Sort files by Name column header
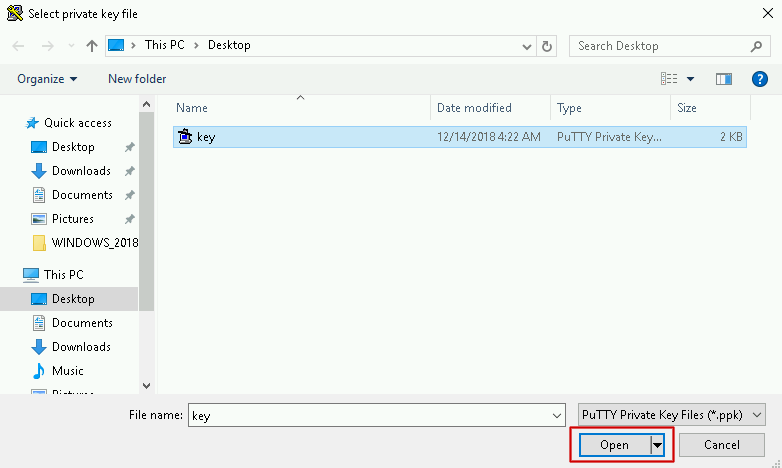782x468 pixels. tap(192, 108)
